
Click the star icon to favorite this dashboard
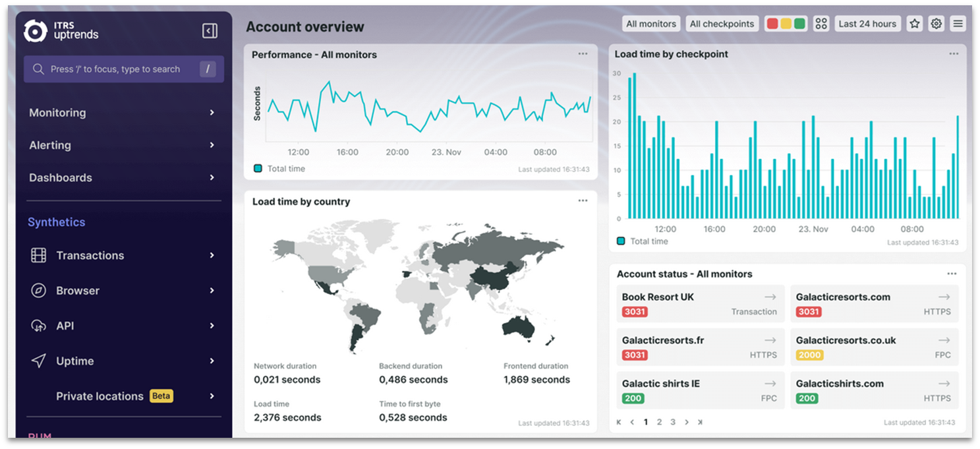pos(915,23)
